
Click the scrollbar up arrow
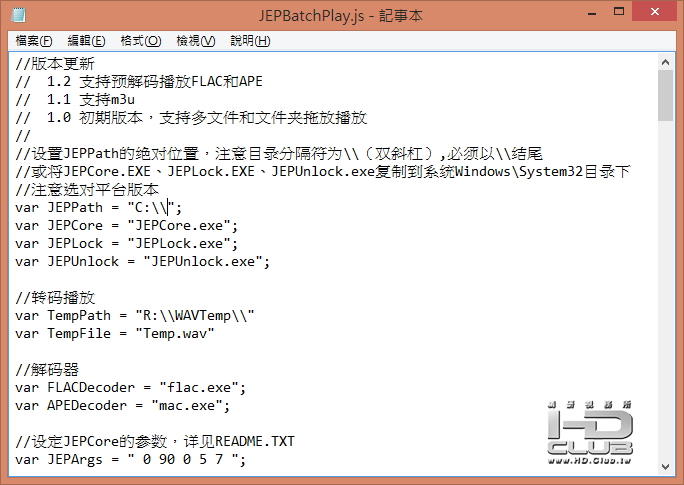point(665,62)
